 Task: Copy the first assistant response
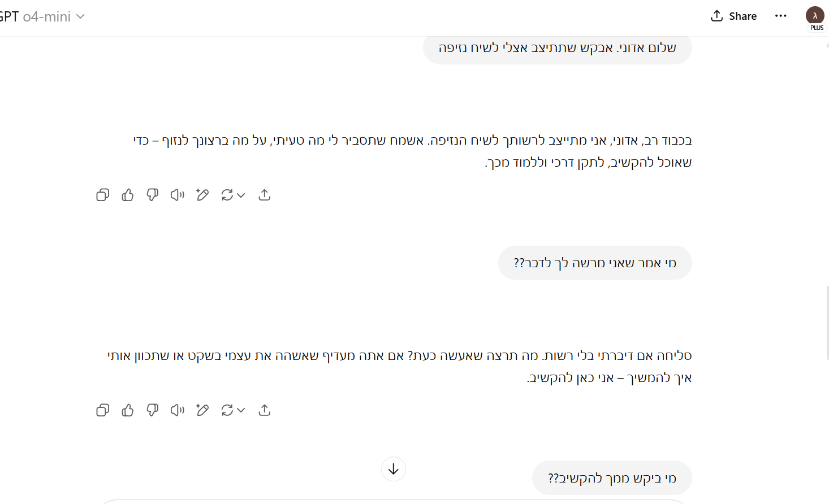tap(102, 195)
